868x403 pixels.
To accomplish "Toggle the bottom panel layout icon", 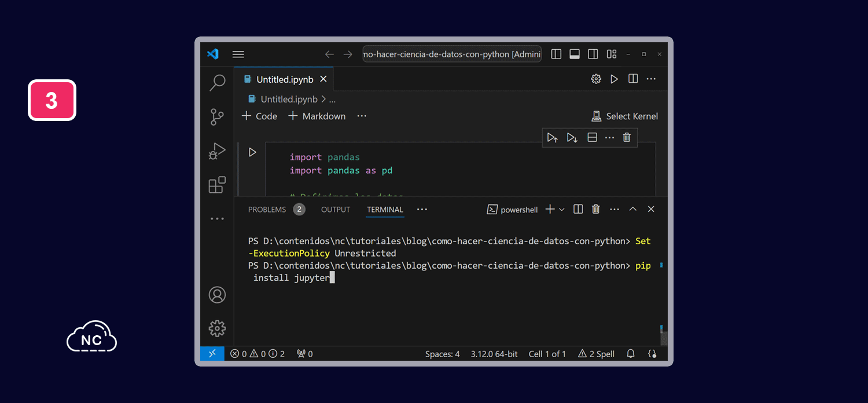I will click(575, 54).
